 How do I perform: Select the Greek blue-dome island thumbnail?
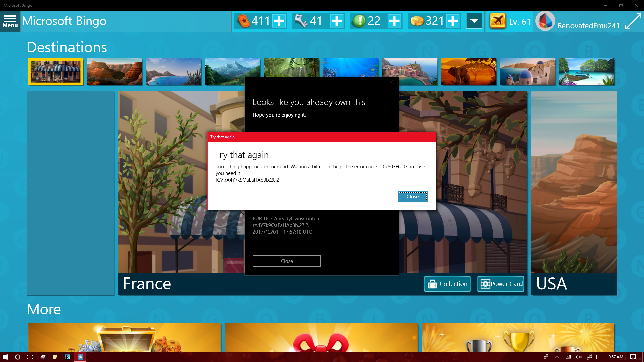(528, 72)
